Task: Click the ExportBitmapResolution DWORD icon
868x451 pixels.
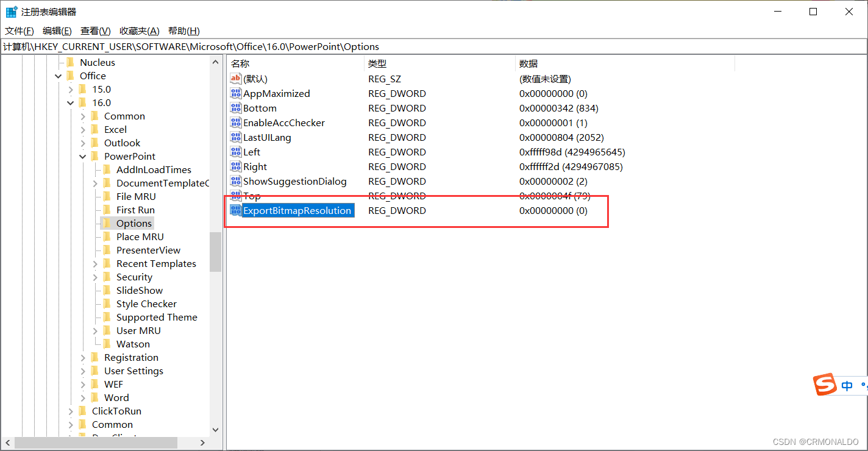Action: pos(235,210)
